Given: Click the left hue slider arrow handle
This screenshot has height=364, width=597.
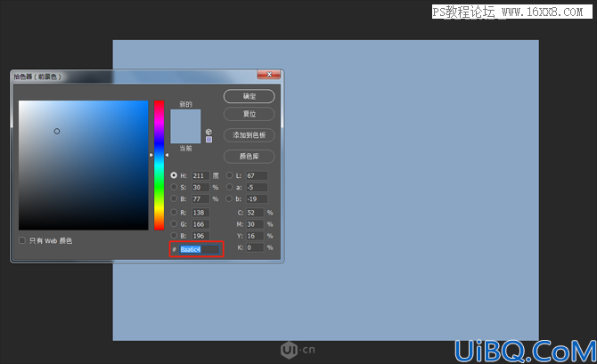Looking at the screenshot, I should point(151,155).
